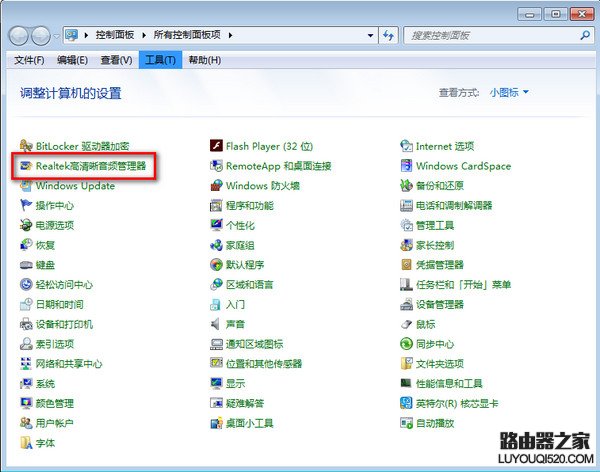This screenshot has height=472, width=600.
Task: Open the 声音 speaker icon
Action: click(x=216, y=324)
